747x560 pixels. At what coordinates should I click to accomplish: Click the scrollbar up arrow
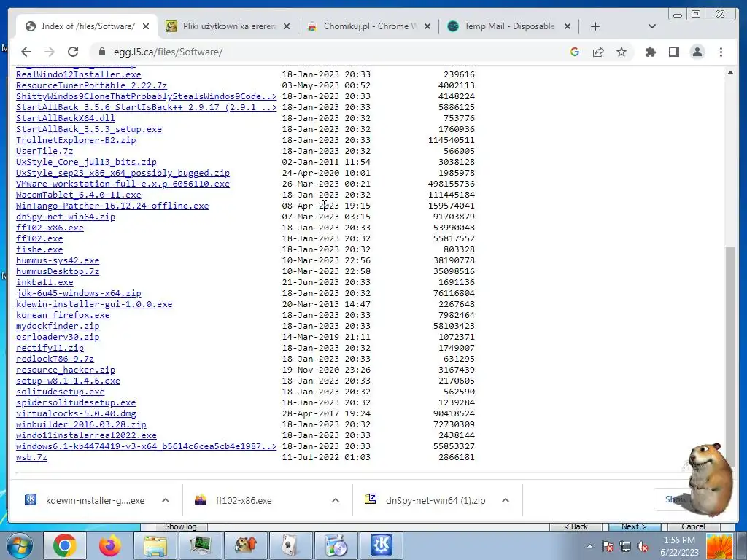tap(730, 73)
